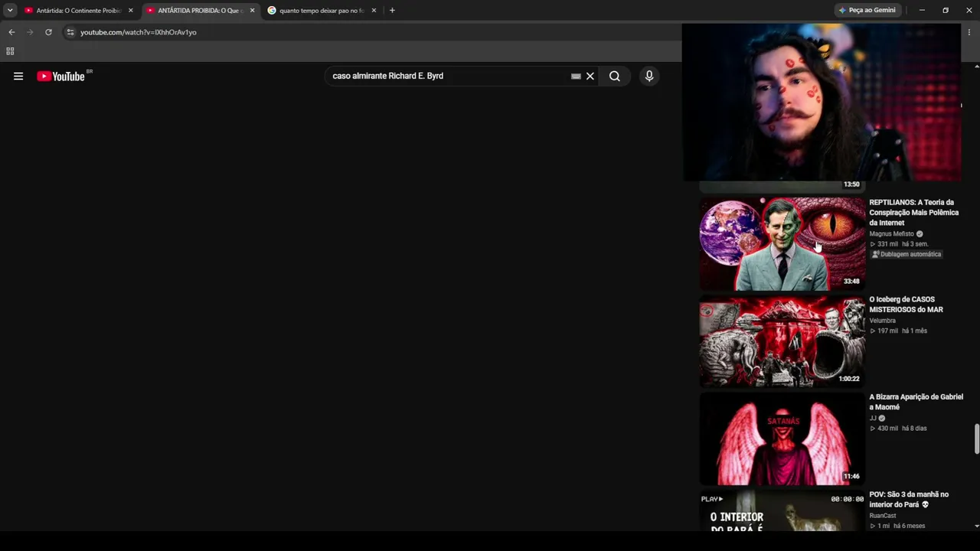
Task: Click the 'há 3 sem.' upload age
Action: click(x=915, y=244)
